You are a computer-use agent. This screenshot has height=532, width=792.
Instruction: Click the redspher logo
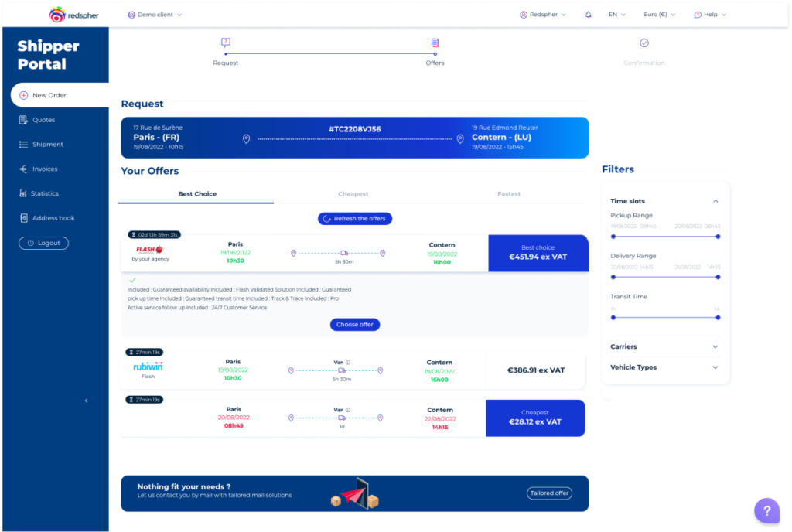pyautogui.click(x=73, y=15)
